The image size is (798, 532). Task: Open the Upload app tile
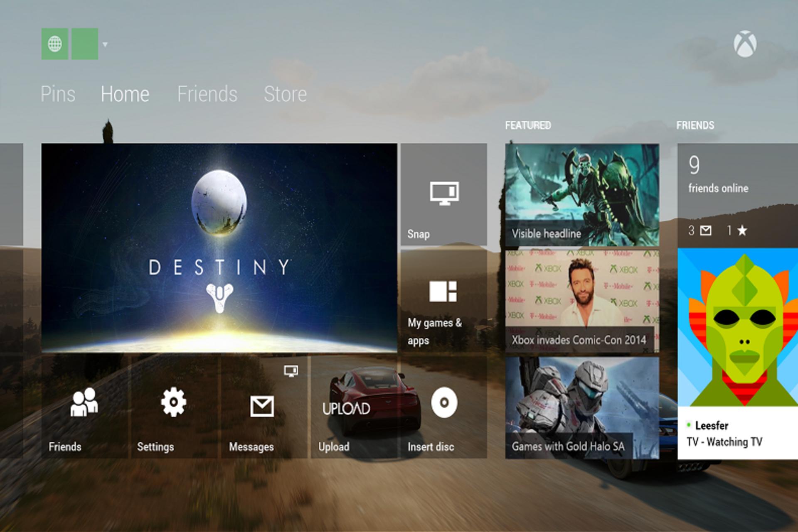(x=354, y=407)
